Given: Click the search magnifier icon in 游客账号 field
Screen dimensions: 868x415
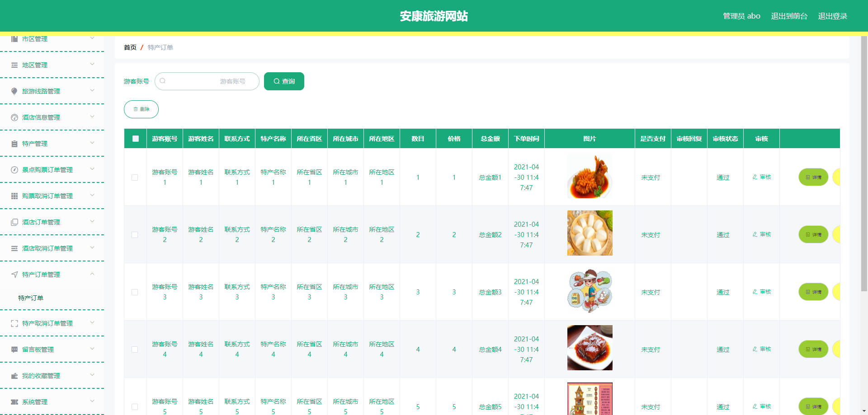Looking at the screenshot, I should [x=163, y=81].
